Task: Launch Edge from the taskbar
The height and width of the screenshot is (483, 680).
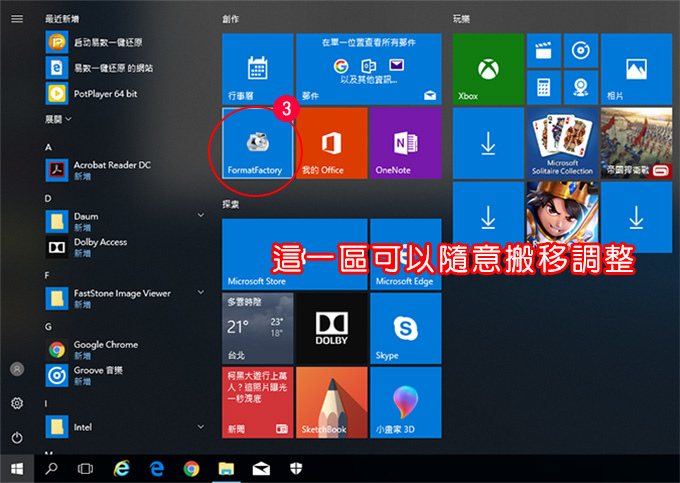Action: pos(157,469)
